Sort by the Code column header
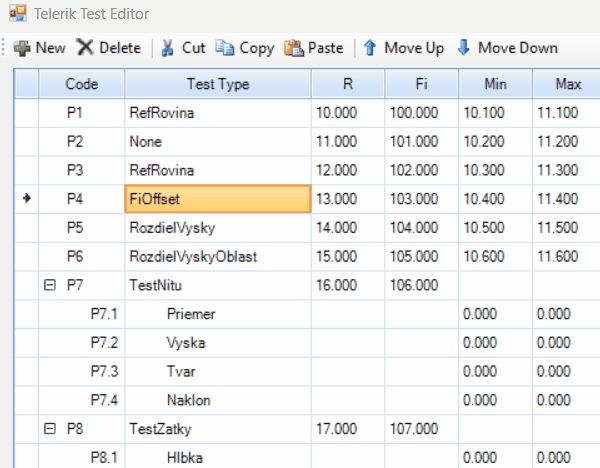Viewport: 600px width, 468px height. coord(81,84)
